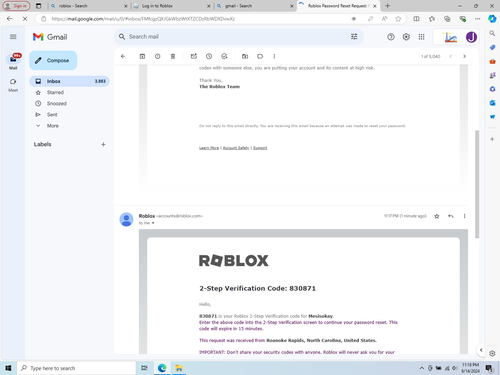This screenshot has height=375, width=500.
Task: Open Gmail support help icon
Action: [391, 37]
